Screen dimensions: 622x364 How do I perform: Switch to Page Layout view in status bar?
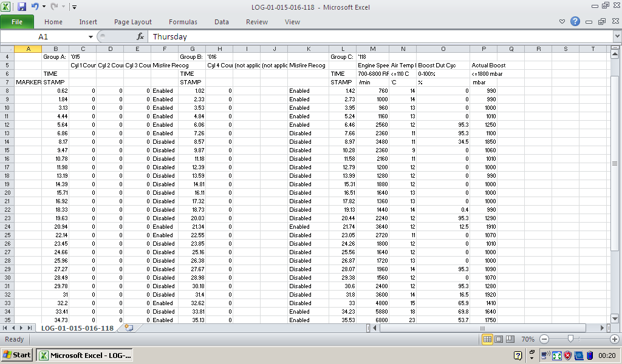(x=498, y=339)
